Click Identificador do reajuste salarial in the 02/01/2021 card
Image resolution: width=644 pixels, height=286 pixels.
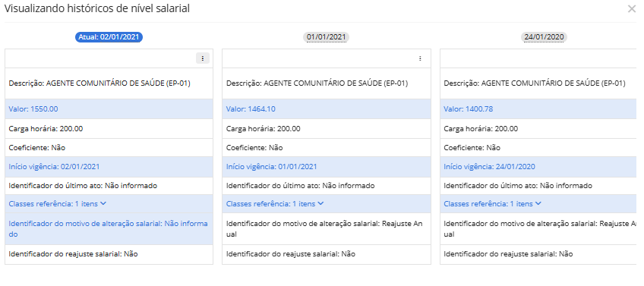tap(73, 254)
